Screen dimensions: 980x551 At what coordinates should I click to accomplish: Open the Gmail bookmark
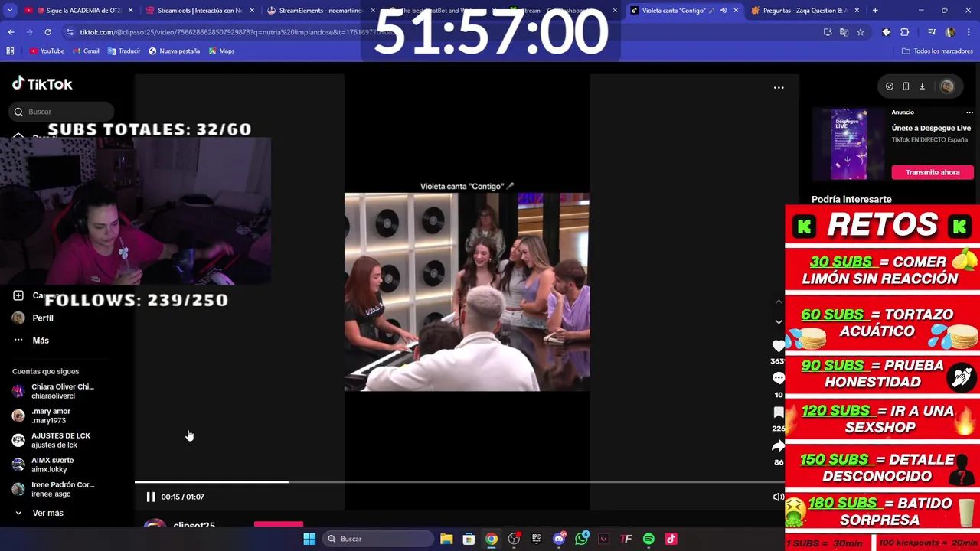[86, 51]
